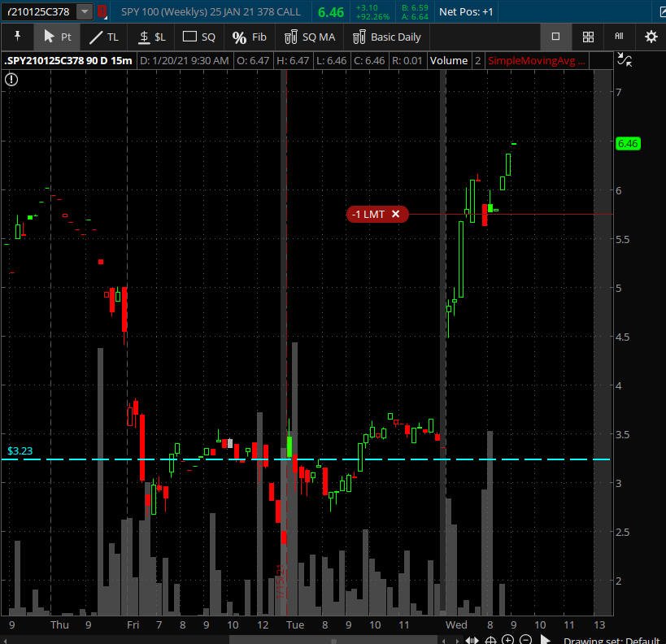
Task: Switch to single chart layout
Action: 555,37
